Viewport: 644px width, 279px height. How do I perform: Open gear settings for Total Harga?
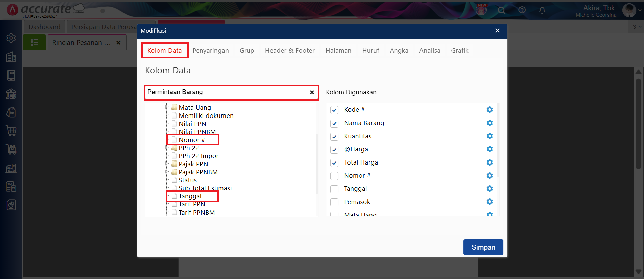489,162
